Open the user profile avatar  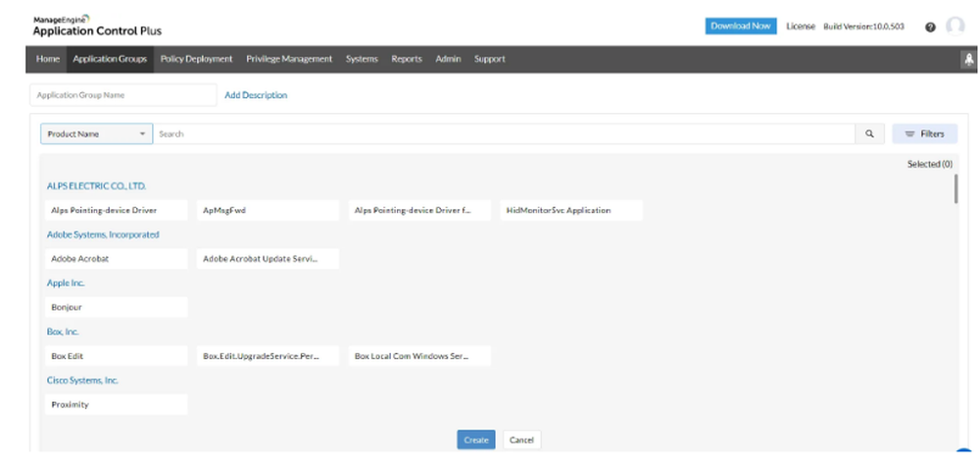point(955,26)
